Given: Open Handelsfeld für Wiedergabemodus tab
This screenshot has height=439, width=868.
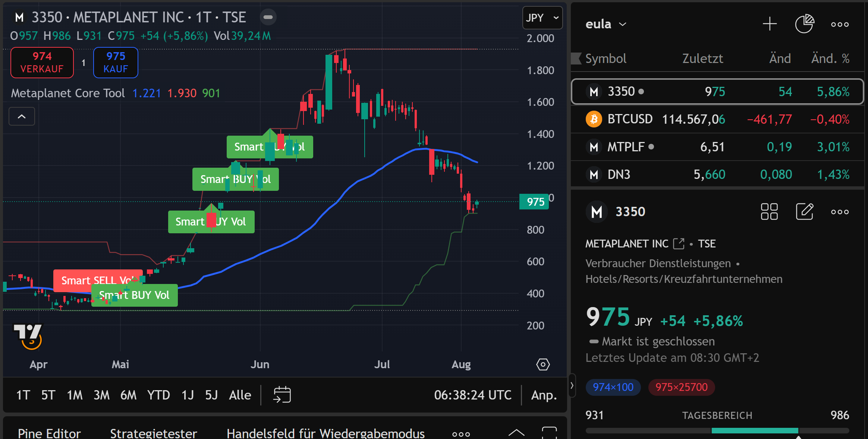Looking at the screenshot, I should pyautogui.click(x=325, y=433).
